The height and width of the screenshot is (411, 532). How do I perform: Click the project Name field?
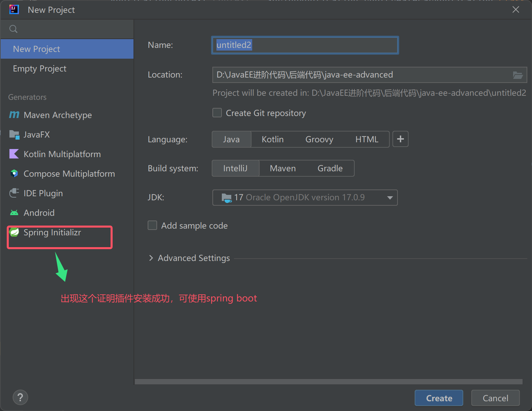click(x=305, y=45)
